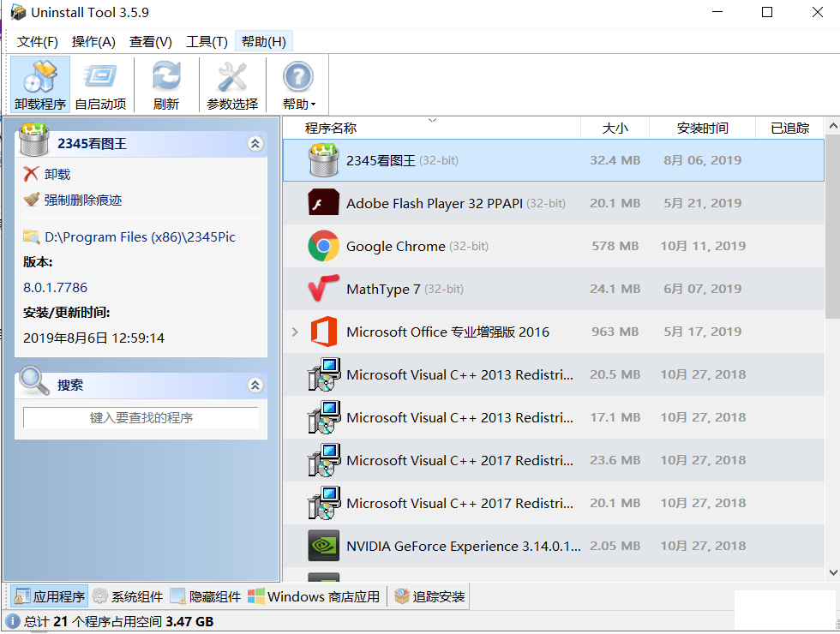Click the 963 MB size cell

[615, 332]
